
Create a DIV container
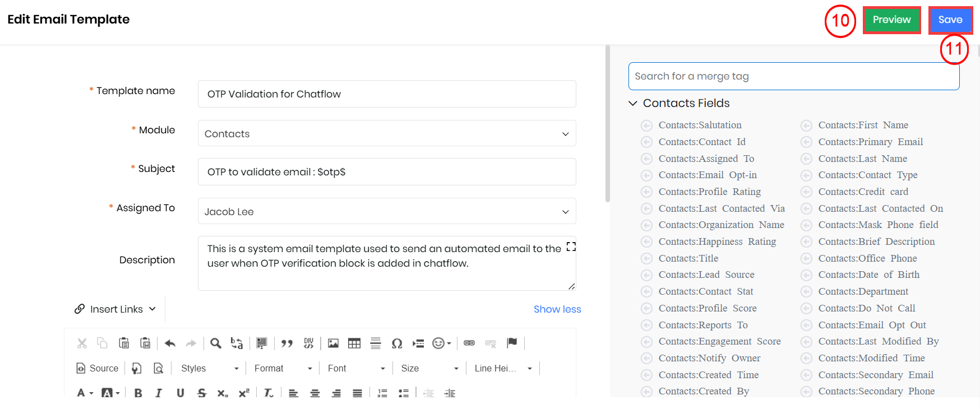coord(309,343)
